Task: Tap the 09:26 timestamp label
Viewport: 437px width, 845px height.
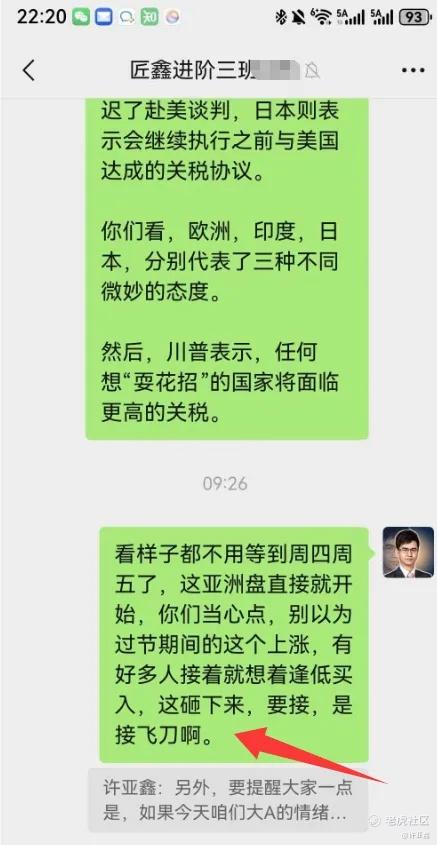Action: [x=225, y=483]
